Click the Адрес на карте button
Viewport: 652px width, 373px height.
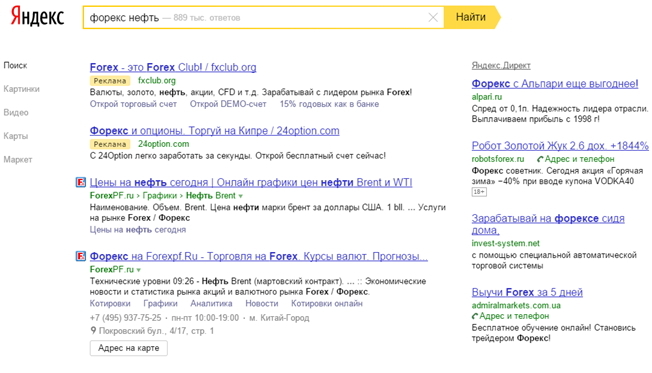click(x=128, y=348)
